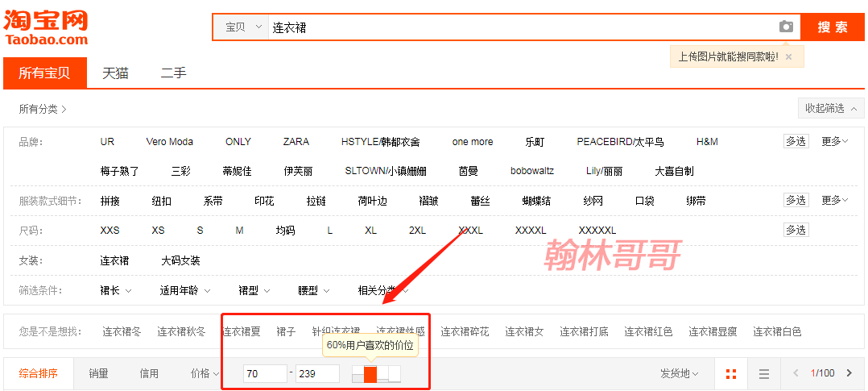The image size is (868, 391).
Task: Open the 腰型 filter dropdown
Action: tap(314, 290)
